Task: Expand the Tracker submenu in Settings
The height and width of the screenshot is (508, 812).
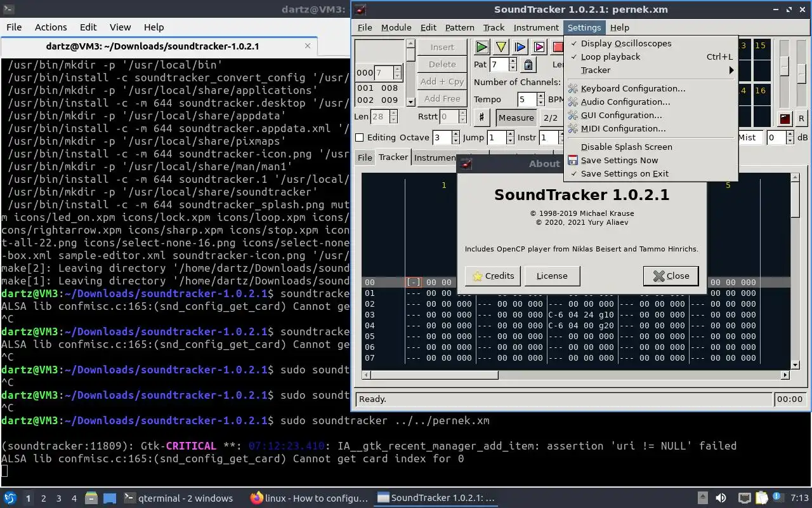Action: [x=651, y=70]
